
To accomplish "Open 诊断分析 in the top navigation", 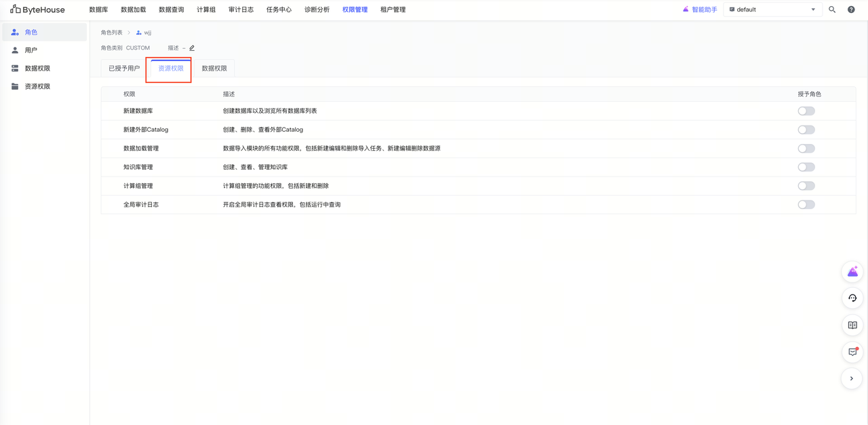I will point(317,10).
